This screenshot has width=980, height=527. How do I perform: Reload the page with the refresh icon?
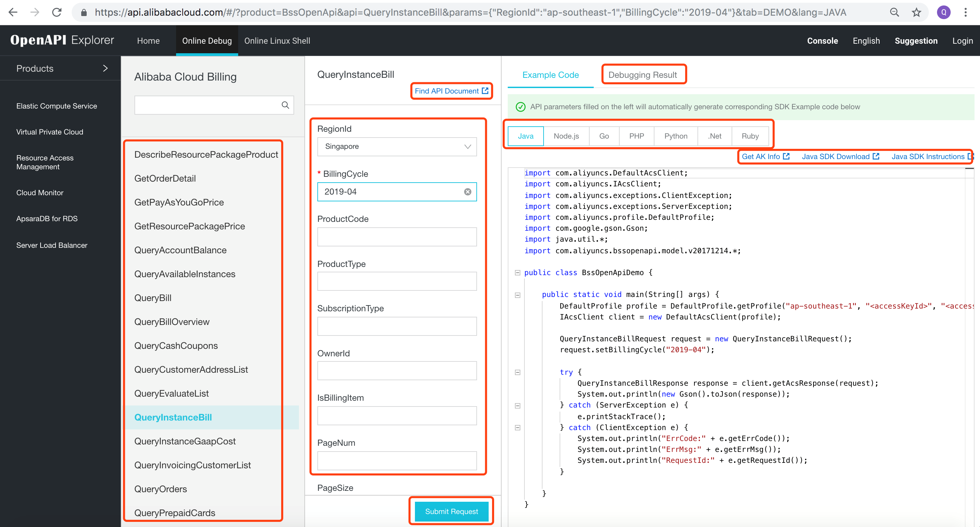pyautogui.click(x=57, y=13)
